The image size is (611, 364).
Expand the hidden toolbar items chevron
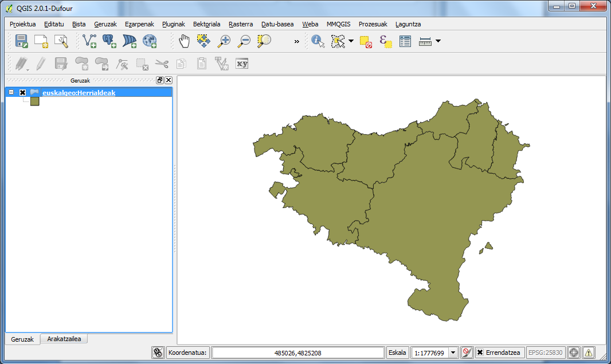(x=296, y=41)
